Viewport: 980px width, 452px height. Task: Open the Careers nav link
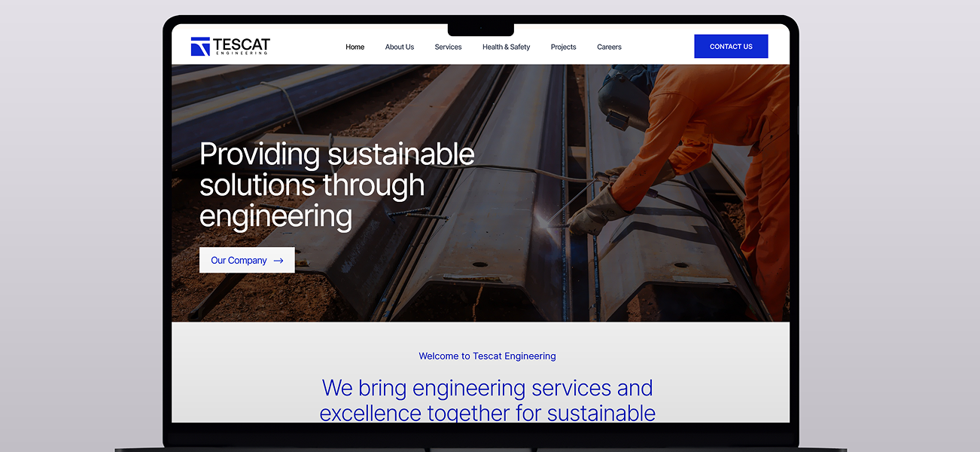pyautogui.click(x=609, y=47)
